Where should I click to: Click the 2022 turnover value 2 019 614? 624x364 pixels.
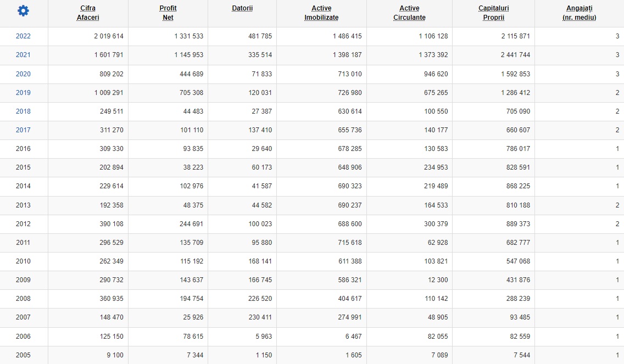108,36
